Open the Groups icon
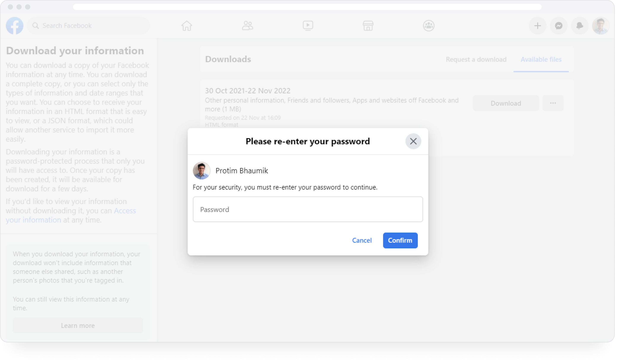Image resolution: width=619 pixels, height=364 pixels. 429,25
